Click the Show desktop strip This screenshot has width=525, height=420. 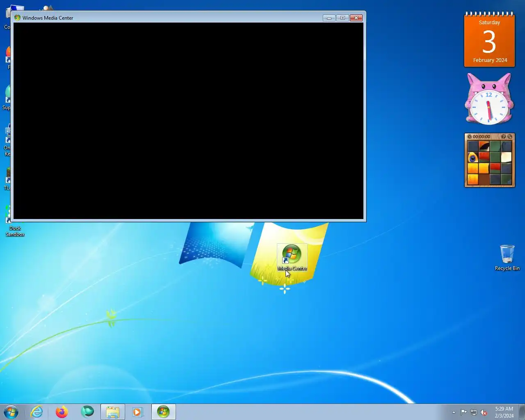point(522,412)
